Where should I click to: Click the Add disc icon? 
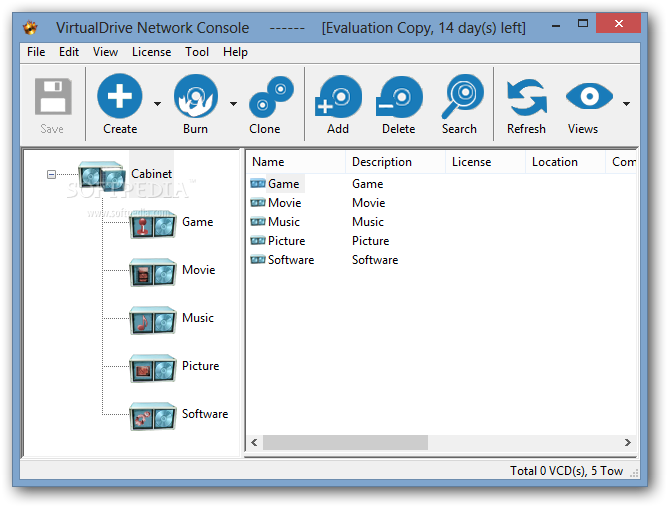[339, 97]
